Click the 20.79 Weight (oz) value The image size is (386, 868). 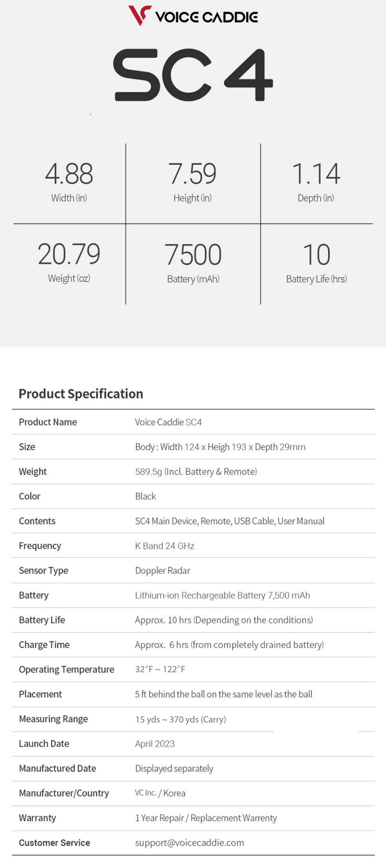[69, 254]
